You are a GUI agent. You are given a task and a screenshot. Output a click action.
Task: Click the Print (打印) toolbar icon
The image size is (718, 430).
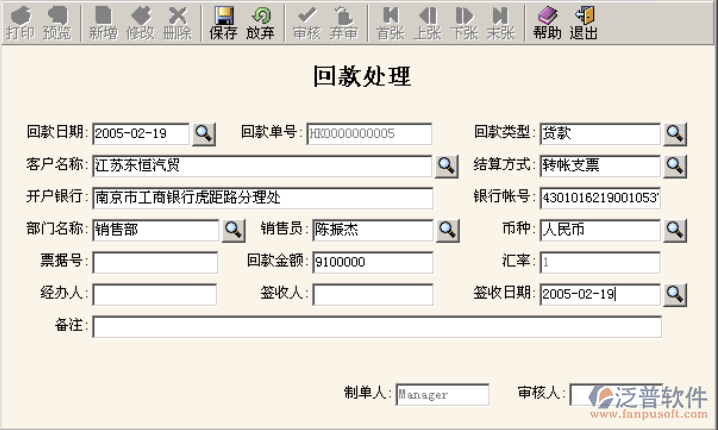(20, 23)
